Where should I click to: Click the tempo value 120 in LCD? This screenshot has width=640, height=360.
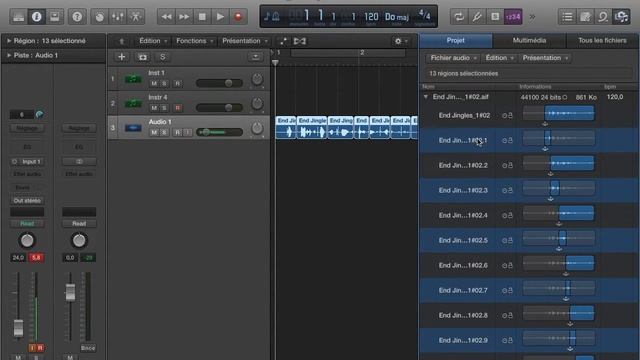click(371, 17)
